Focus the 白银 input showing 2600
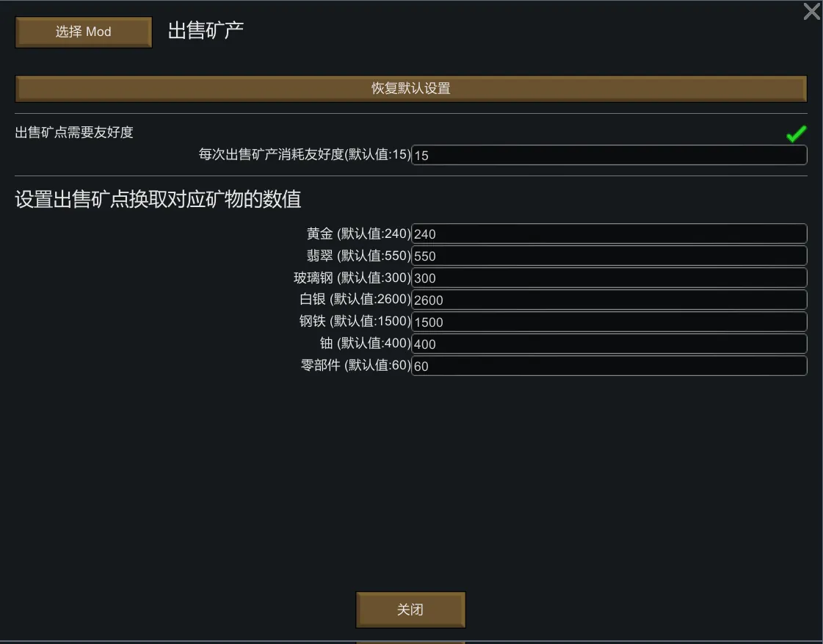 (x=609, y=300)
